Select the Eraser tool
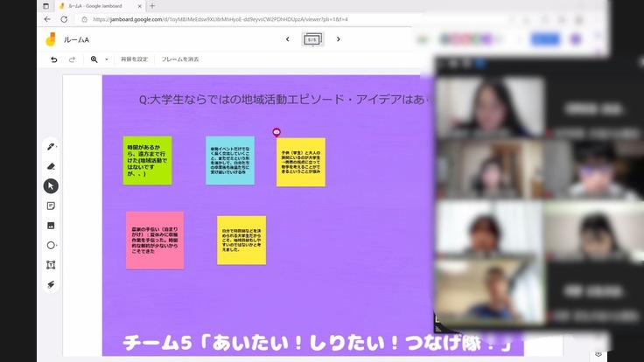The image size is (644, 362). tap(51, 166)
